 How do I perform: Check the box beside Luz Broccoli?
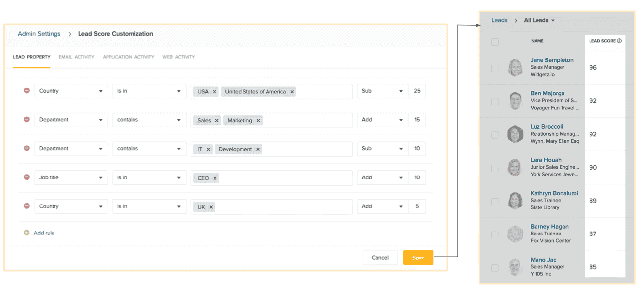tap(495, 135)
